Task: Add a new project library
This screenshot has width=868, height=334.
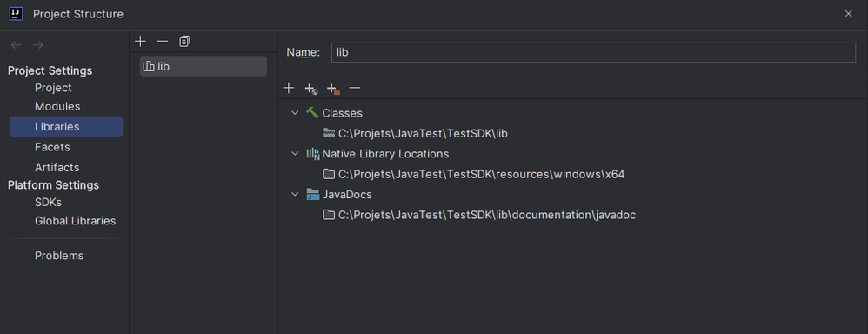Action: pos(141,42)
